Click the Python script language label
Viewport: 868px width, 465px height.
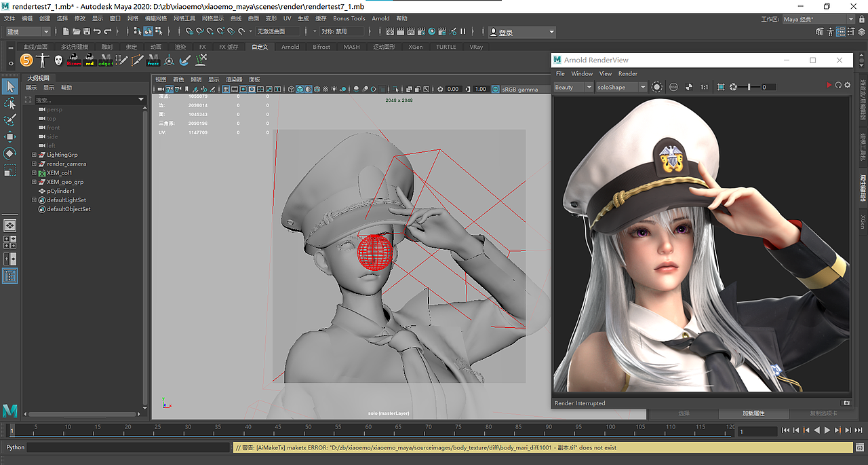(x=16, y=447)
